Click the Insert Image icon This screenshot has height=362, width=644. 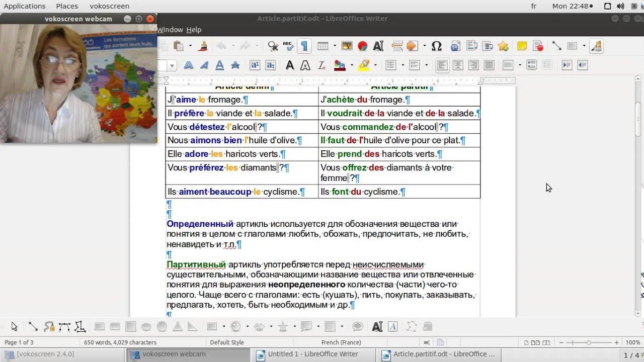[x=347, y=46]
